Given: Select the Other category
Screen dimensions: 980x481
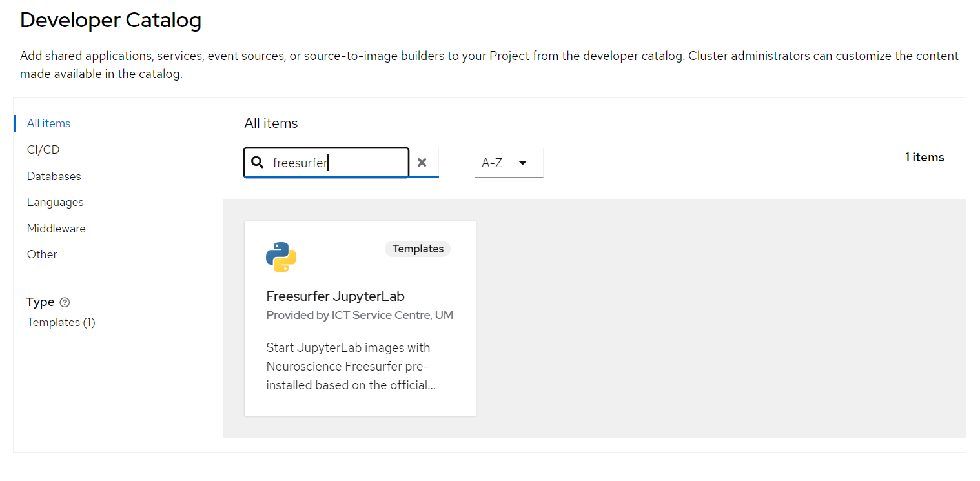Looking at the screenshot, I should 42,254.
